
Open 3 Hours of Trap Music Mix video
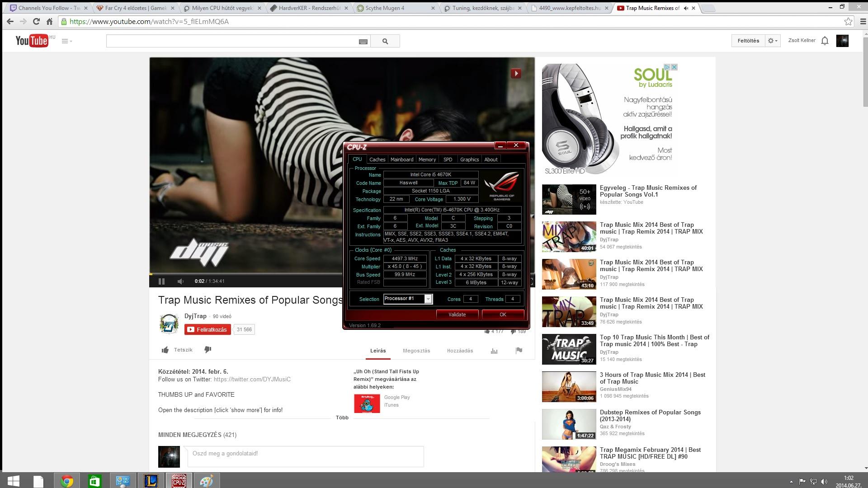click(652, 378)
